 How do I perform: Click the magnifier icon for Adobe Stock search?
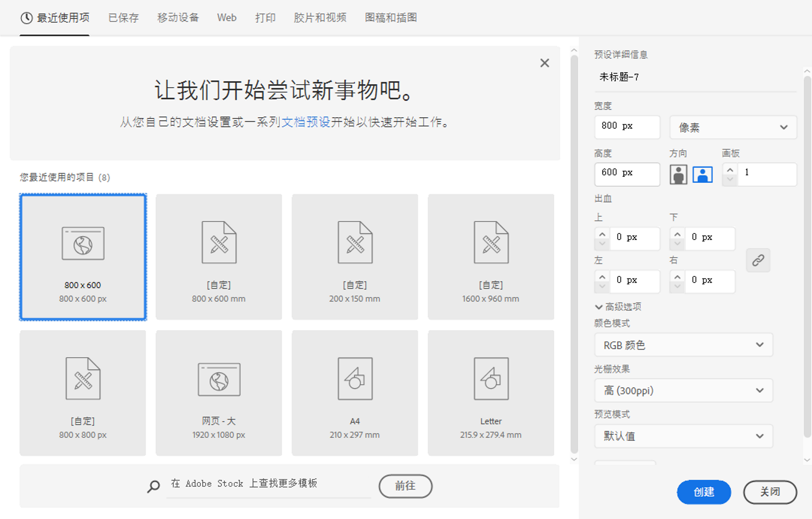pos(154,487)
